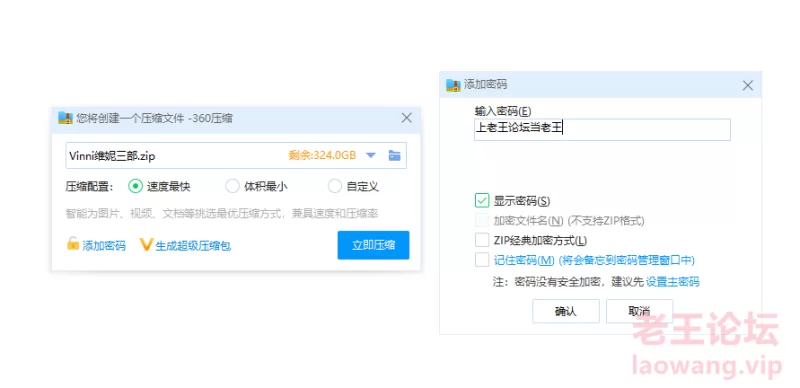The image size is (800, 388).
Task: Click the padlock icon beside 添加密码
Action: (x=73, y=244)
